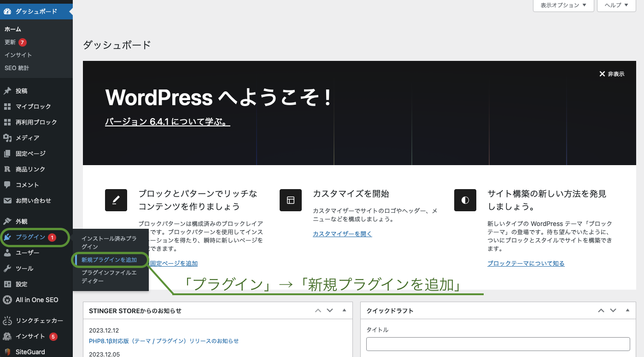Move クイックドラフト widget up
The width and height of the screenshot is (644, 357).
[x=601, y=310]
